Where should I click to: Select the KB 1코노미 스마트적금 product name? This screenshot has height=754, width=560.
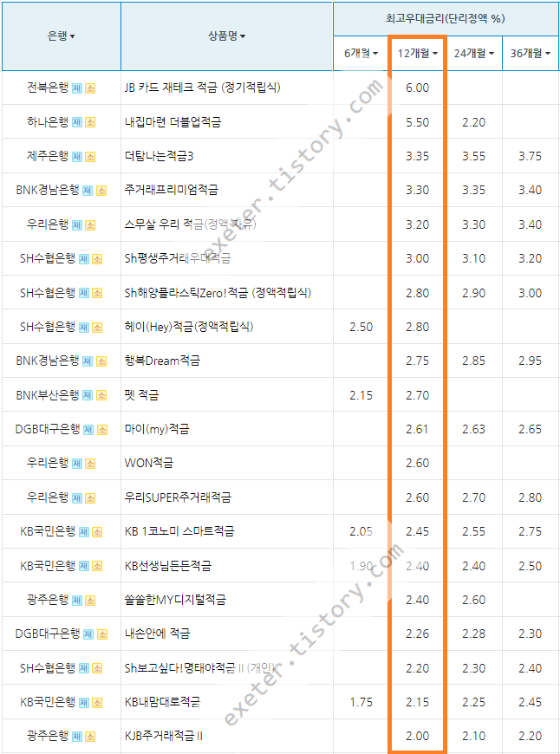(x=179, y=531)
